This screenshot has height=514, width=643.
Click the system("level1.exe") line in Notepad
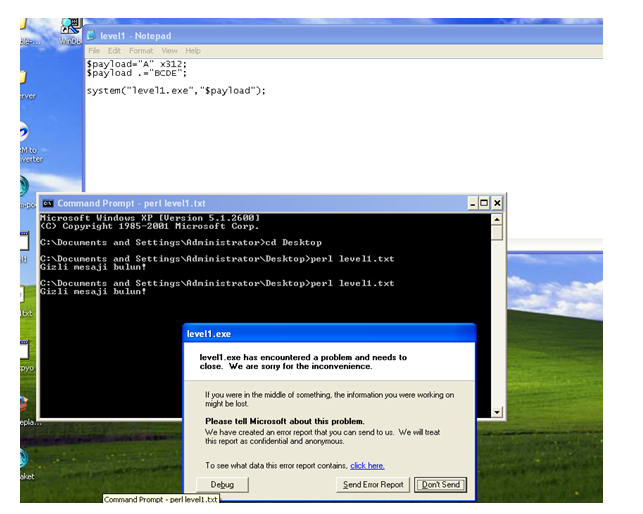176,91
